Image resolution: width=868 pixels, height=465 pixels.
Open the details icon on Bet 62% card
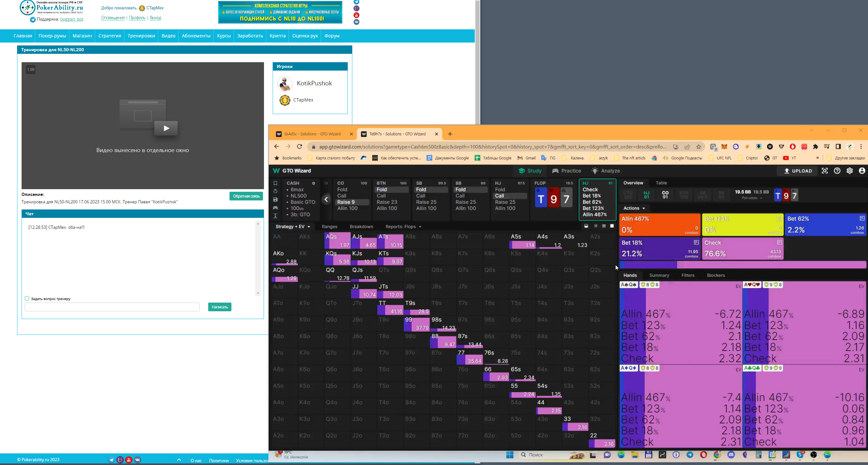click(862, 219)
